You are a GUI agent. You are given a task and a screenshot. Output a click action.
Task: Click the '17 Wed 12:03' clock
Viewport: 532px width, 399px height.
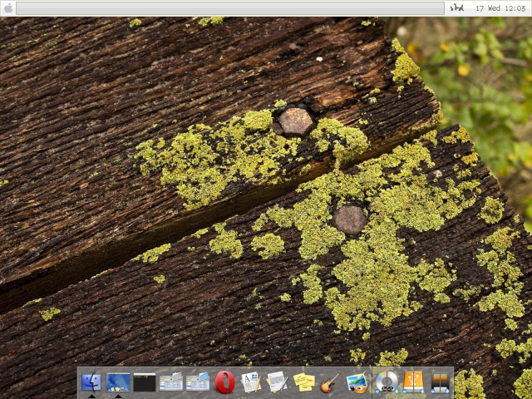pos(500,8)
